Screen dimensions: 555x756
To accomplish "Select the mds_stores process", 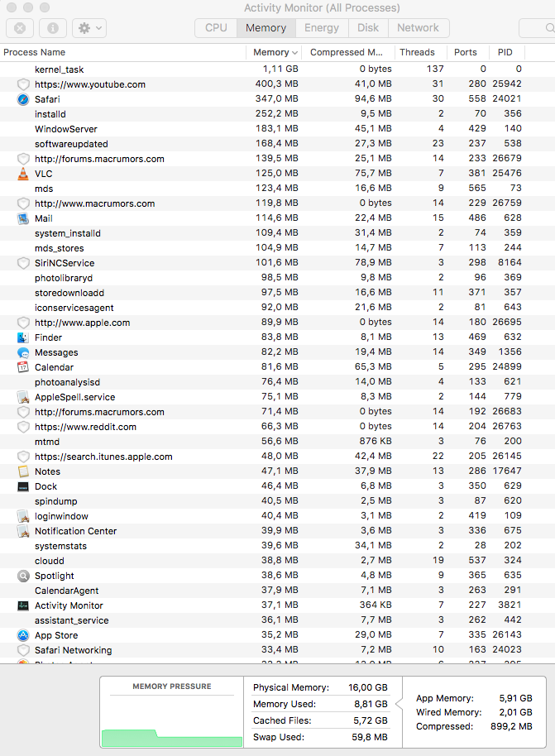I will [x=277, y=248].
